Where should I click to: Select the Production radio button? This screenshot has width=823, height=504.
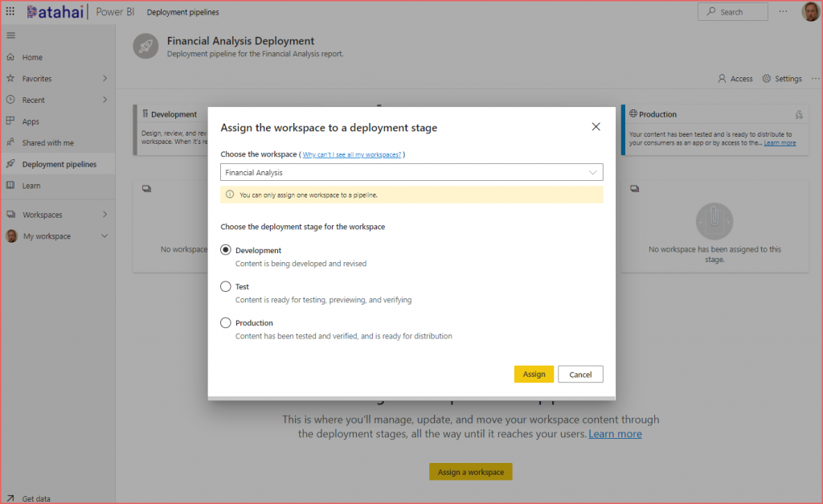pyautogui.click(x=226, y=322)
